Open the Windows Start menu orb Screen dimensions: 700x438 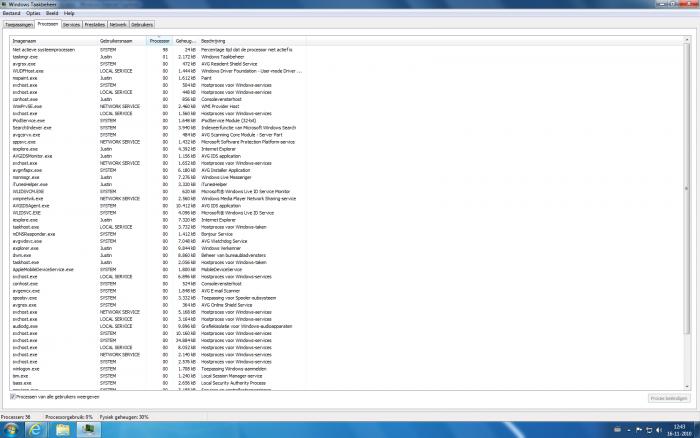[x=11, y=430]
